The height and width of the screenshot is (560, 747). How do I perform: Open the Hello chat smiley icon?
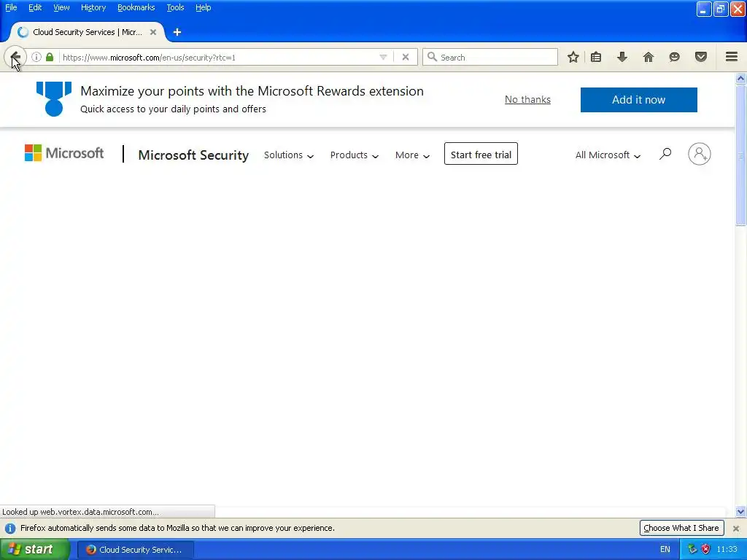(674, 57)
